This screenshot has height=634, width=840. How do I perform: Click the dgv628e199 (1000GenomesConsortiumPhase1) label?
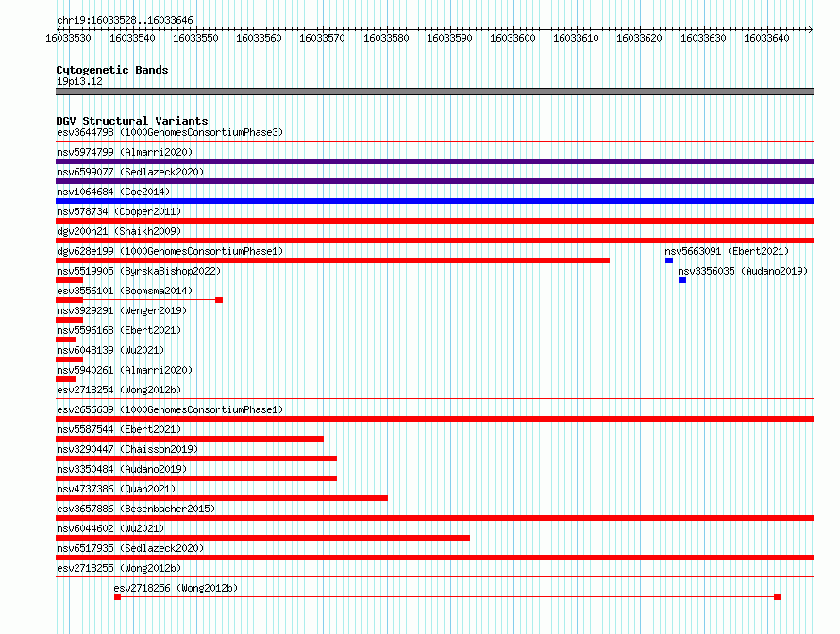click(170, 251)
